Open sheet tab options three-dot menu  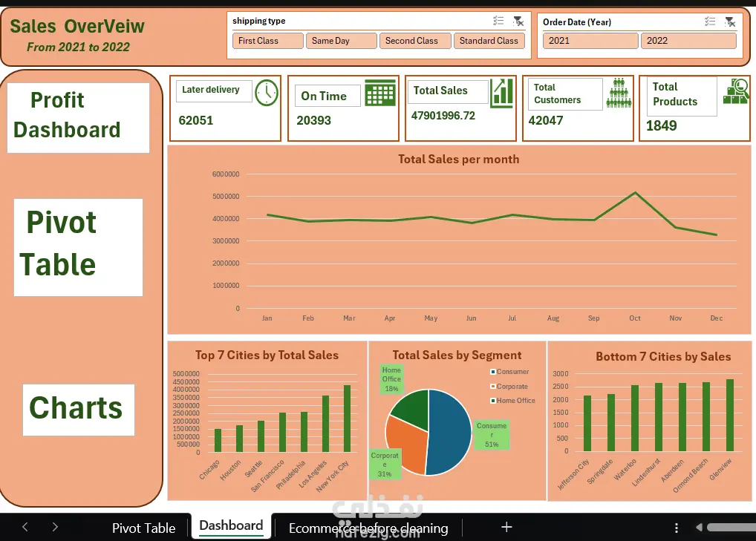click(676, 528)
